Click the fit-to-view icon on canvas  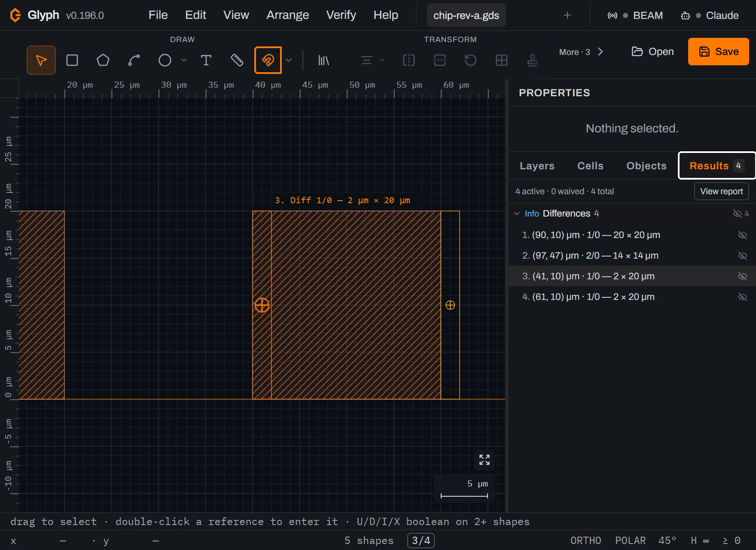pyautogui.click(x=485, y=460)
